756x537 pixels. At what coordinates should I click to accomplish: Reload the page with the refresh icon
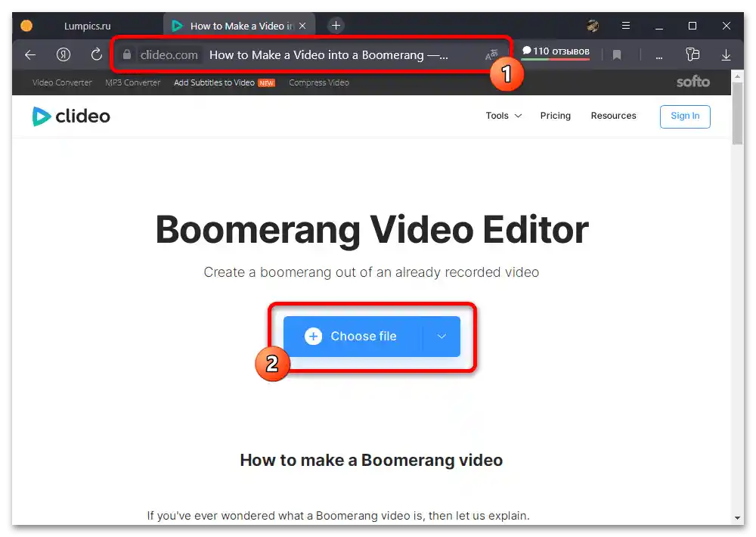click(x=97, y=54)
